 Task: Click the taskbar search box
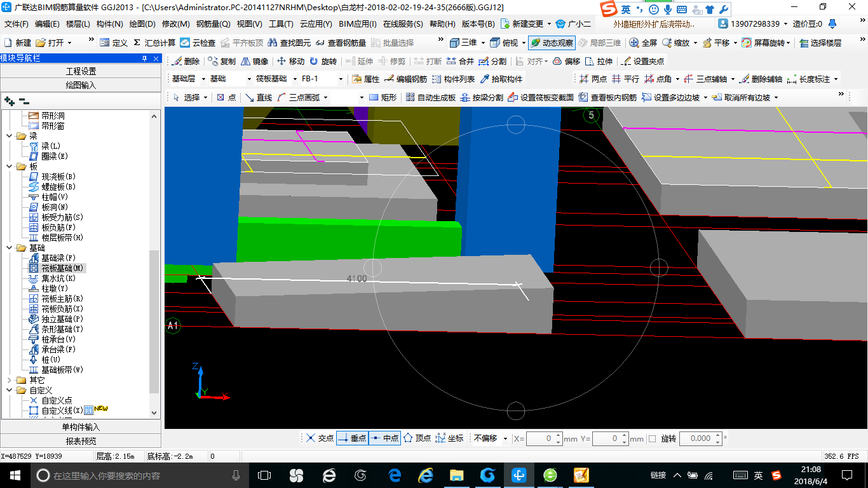(x=140, y=475)
